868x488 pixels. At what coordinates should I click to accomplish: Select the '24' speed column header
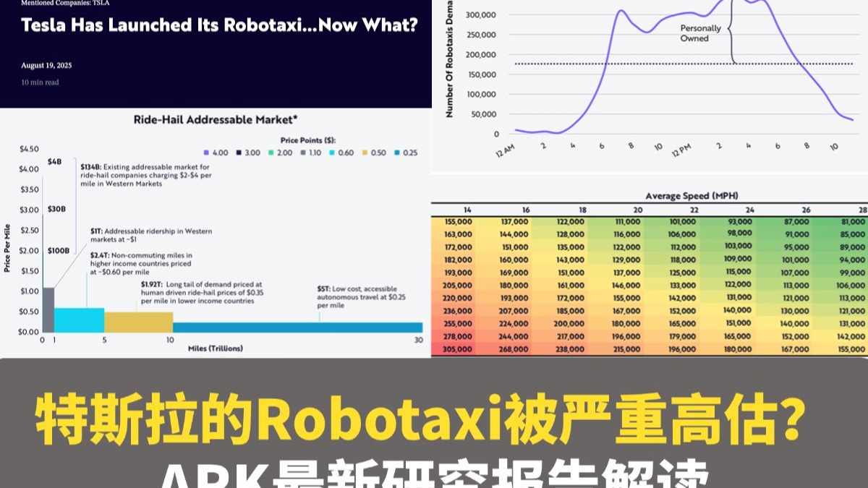(x=749, y=210)
